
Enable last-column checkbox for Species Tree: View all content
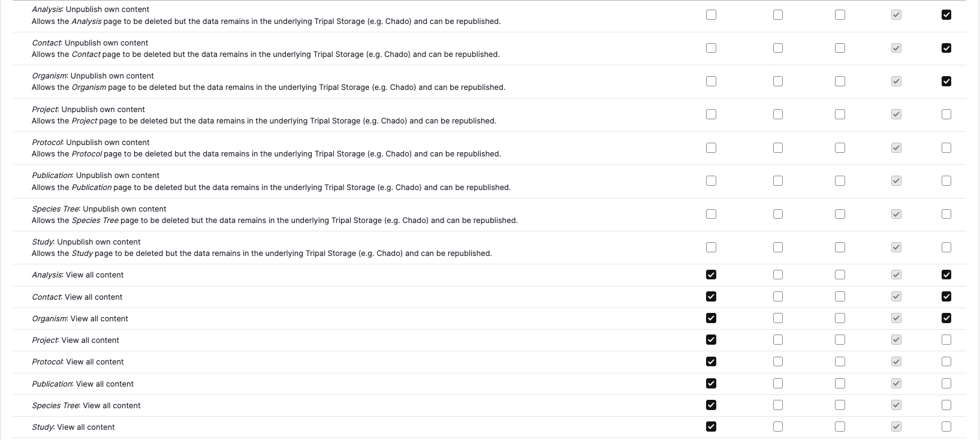946,405
